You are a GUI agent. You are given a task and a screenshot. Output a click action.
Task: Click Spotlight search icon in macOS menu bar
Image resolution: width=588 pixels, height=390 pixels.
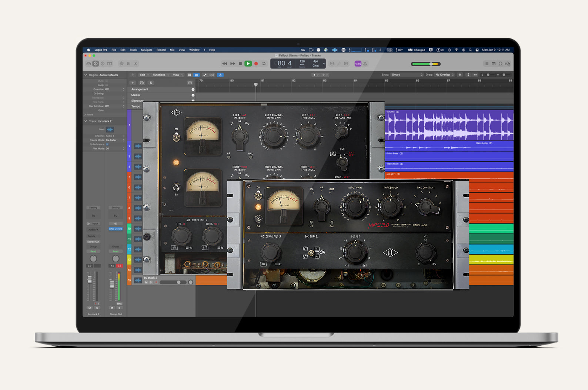[x=470, y=50]
